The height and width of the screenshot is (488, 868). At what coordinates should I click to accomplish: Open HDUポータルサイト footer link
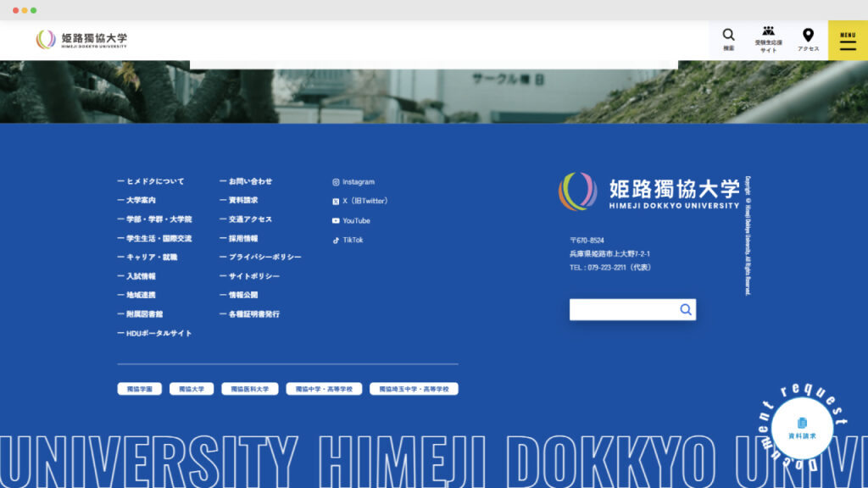point(154,334)
